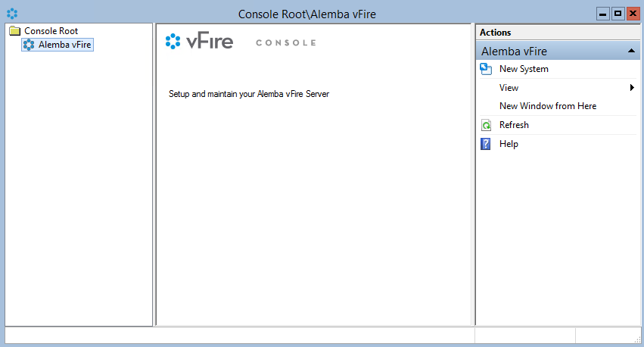Click the Setup and maintain description text

[x=249, y=95]
